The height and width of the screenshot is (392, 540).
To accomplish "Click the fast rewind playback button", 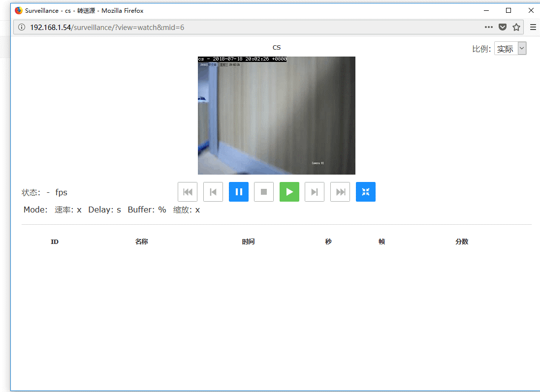I will coord(188,192).
